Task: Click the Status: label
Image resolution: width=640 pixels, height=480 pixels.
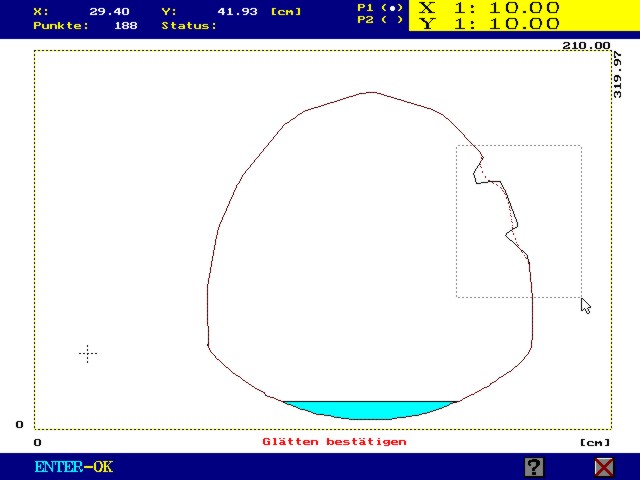Action: (189, 26)
